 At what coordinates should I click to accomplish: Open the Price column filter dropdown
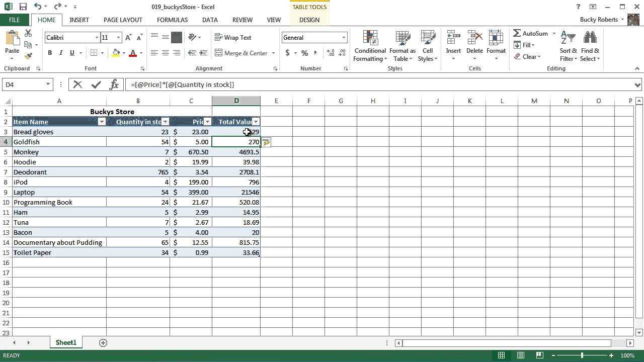[x=207, y=122]
